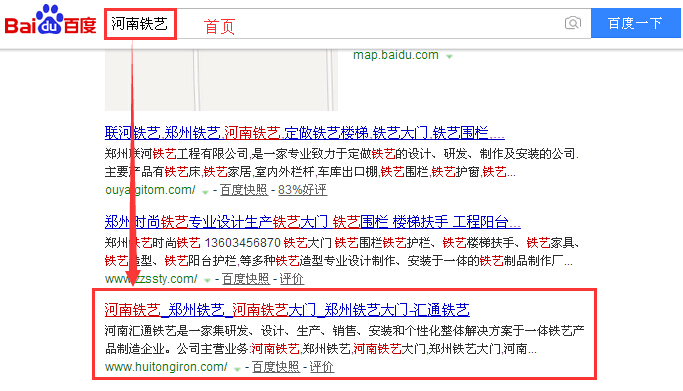Click the Baidu logo
Image resolution: width=683 pixels, height=391 pixels.
point(50,20)
